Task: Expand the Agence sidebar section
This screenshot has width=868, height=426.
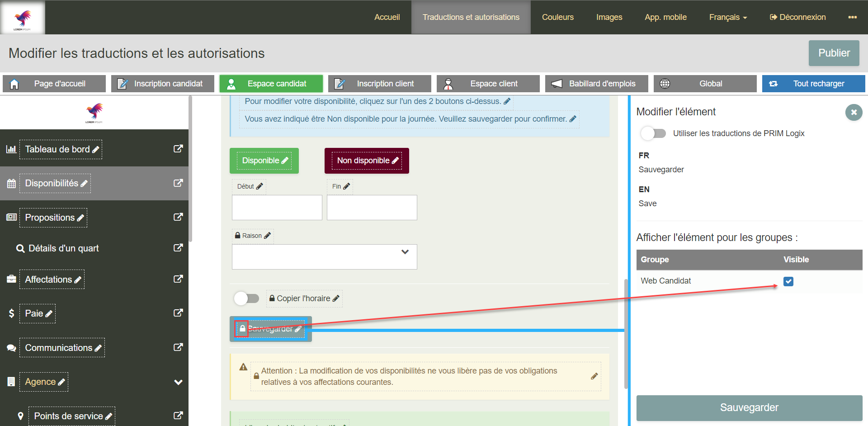Action: pos(178,382)
